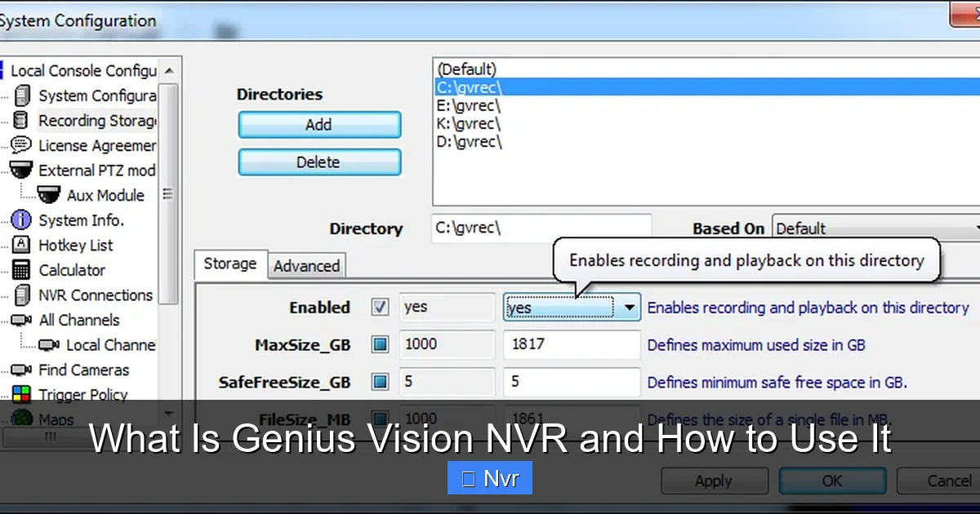Click the Add button

(x=318, y=124)
